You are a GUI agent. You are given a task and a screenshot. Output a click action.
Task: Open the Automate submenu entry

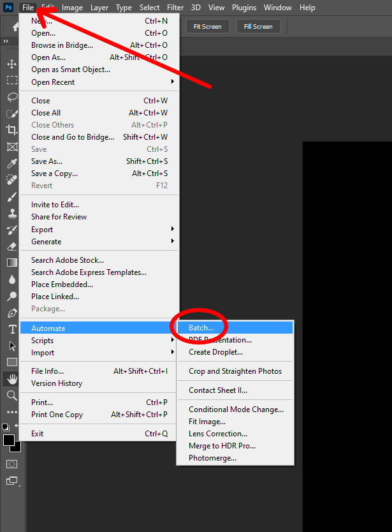[98, 328]
